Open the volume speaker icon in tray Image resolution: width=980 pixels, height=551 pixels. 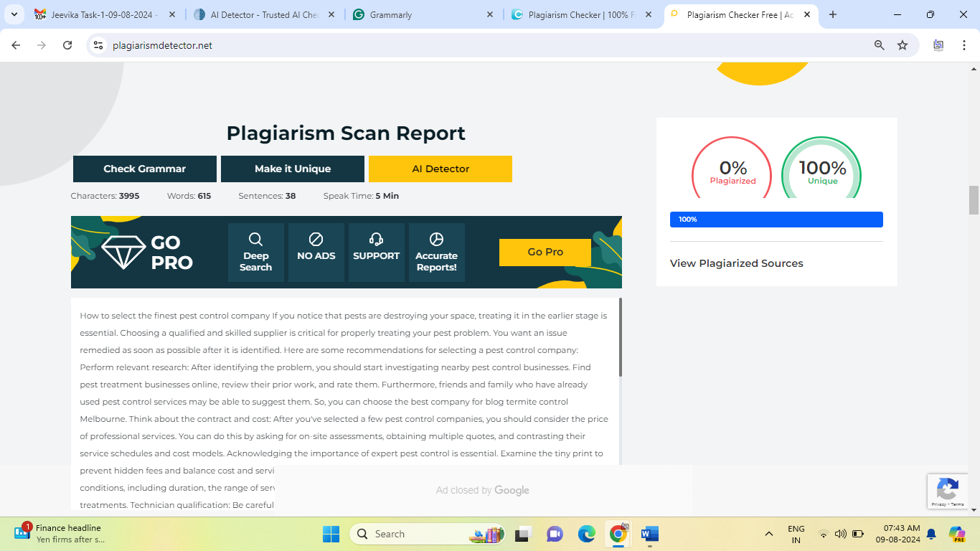[x=841, y=534]
